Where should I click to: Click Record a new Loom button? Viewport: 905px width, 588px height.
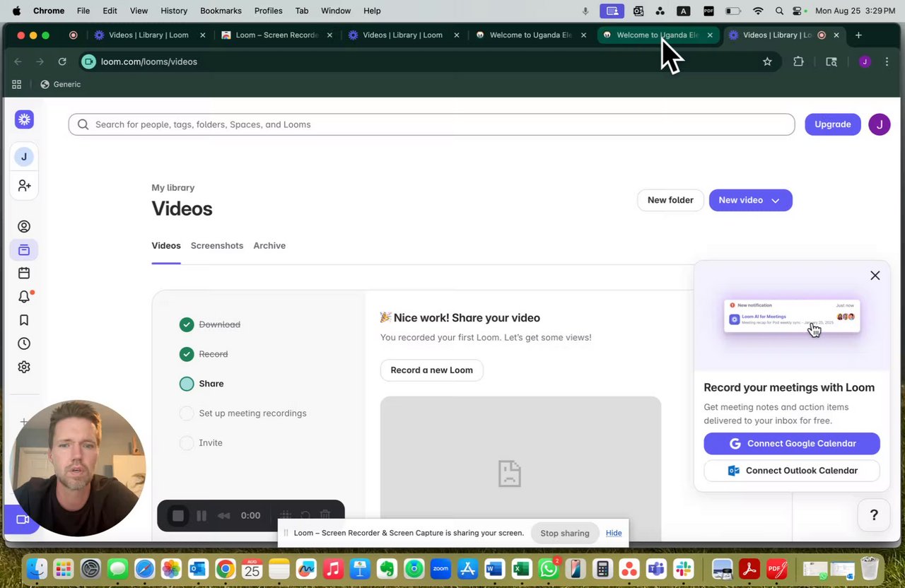431,370
